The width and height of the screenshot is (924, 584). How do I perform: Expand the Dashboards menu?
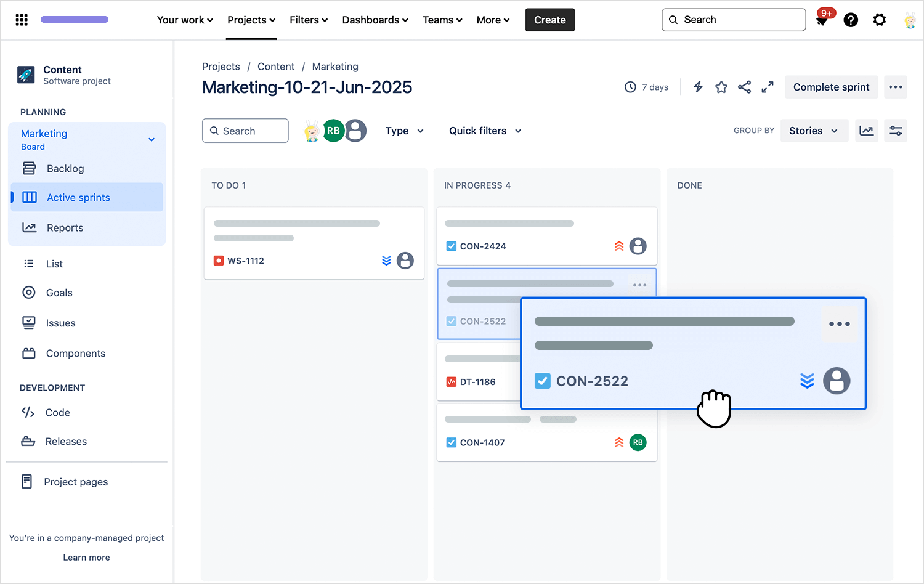pos(375,20)
